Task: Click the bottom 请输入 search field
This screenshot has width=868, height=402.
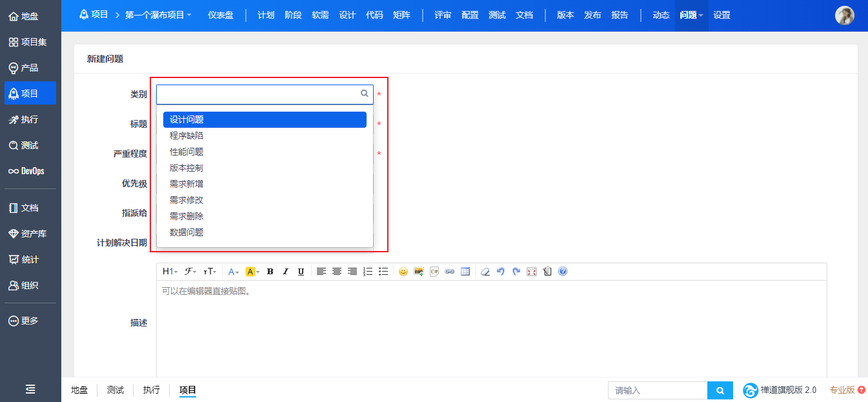Action: tap(658, 390)
